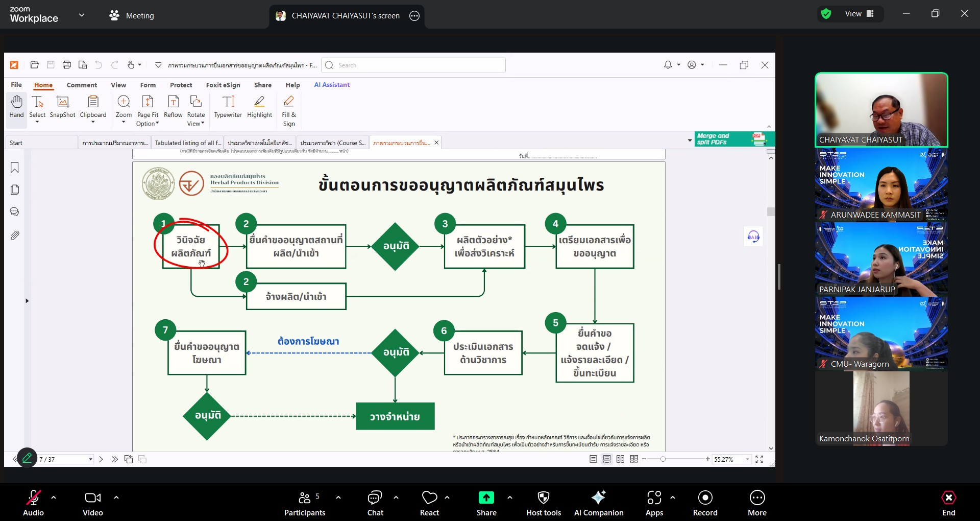This screenshot has height=521, width=980.
Task: Toggle the Video camera button
Action: point(92,503)
